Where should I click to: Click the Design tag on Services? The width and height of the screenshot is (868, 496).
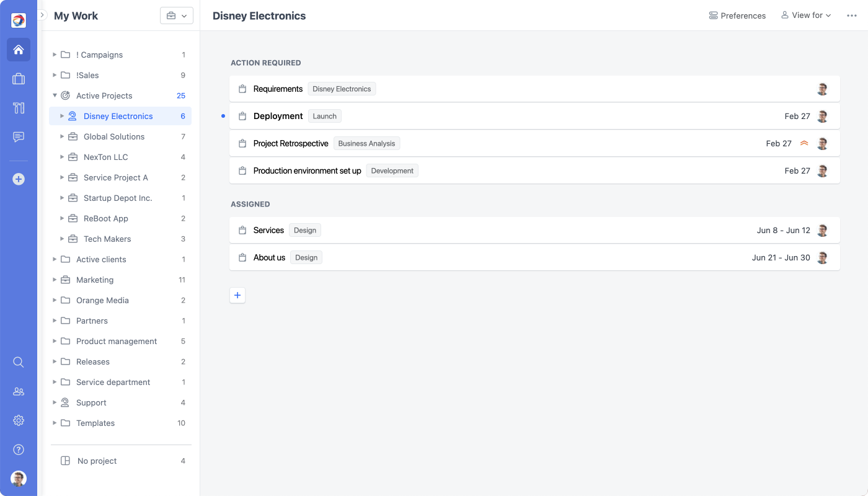click(x=305, y=230)
